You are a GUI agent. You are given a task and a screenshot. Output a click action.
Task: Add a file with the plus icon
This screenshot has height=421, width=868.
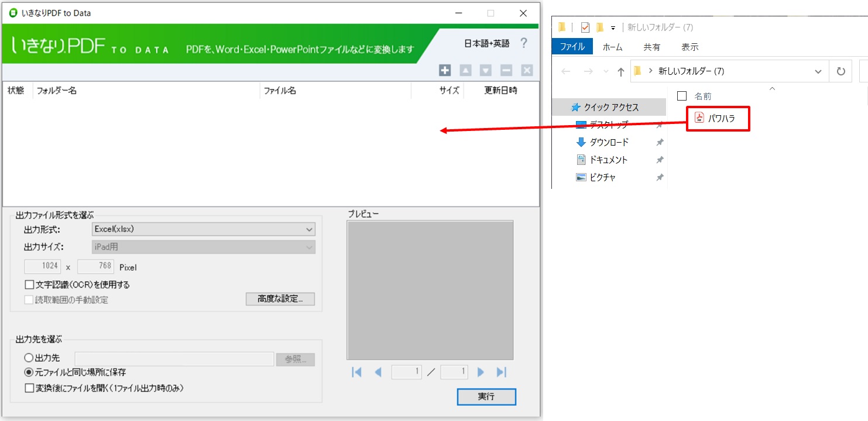(x=445, y=70)
